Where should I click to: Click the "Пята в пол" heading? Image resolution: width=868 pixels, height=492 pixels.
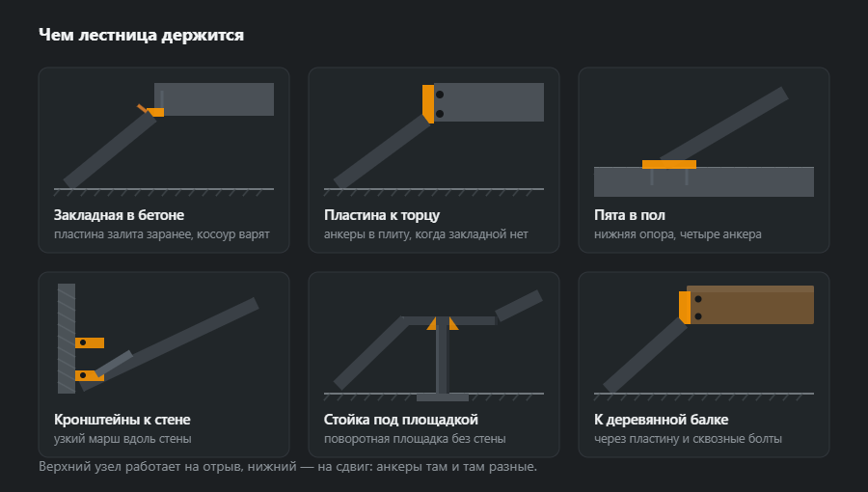[630, 215]
